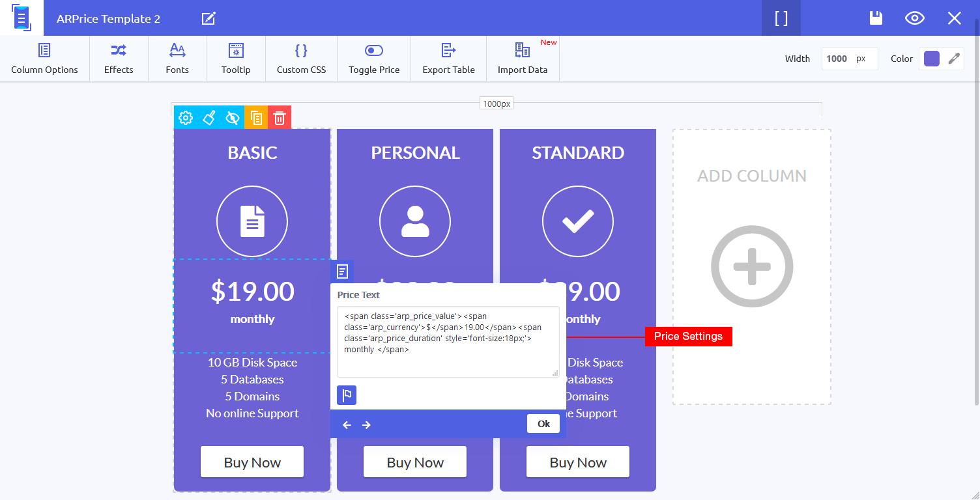
Task: Open Tooltip settings
Action: coord(236,59)
